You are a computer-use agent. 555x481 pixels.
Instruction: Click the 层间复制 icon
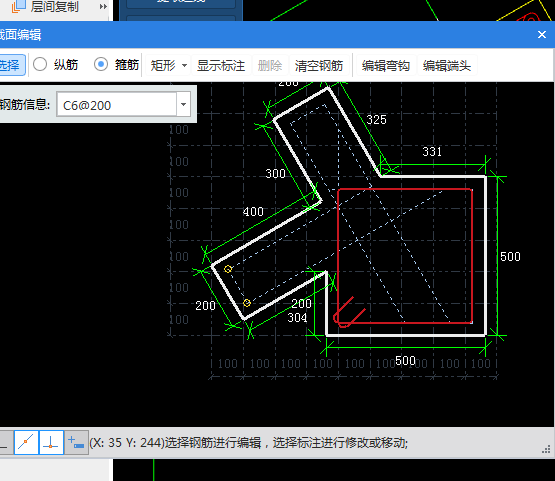[x=18, y=6]
